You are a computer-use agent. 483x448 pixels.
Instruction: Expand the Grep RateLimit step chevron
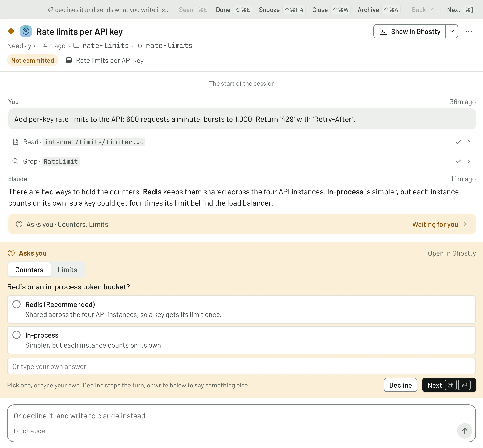[x=469, y=161]
